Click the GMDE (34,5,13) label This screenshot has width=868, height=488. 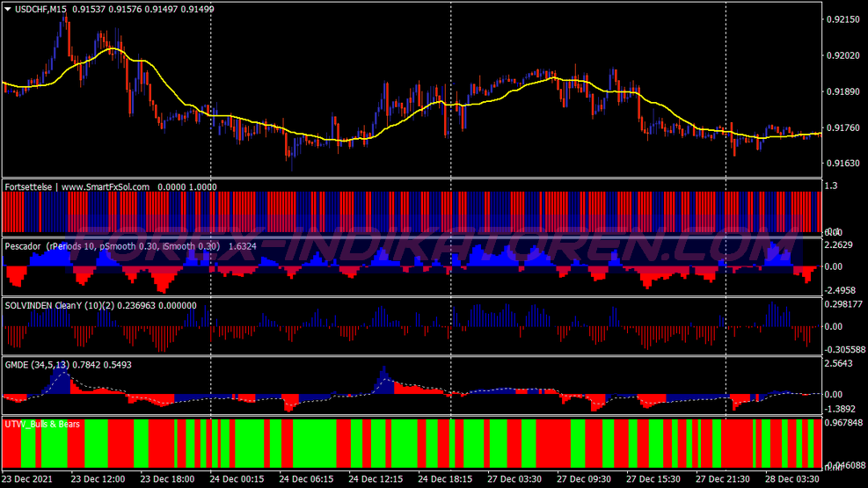point(37,365)
